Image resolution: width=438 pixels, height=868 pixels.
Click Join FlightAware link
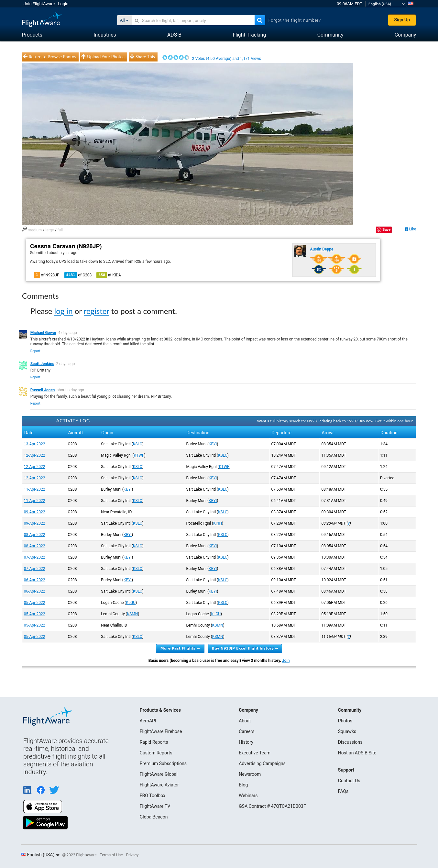39,4
